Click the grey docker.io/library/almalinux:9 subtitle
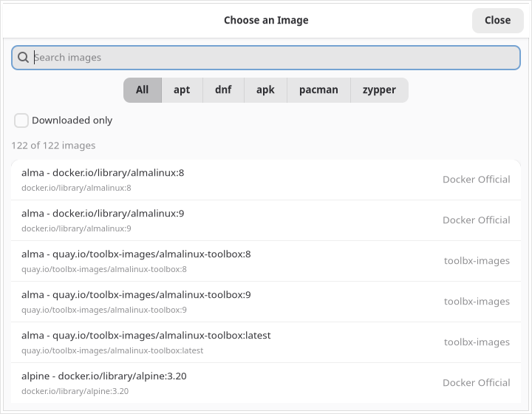 click(x=76, y=228)
